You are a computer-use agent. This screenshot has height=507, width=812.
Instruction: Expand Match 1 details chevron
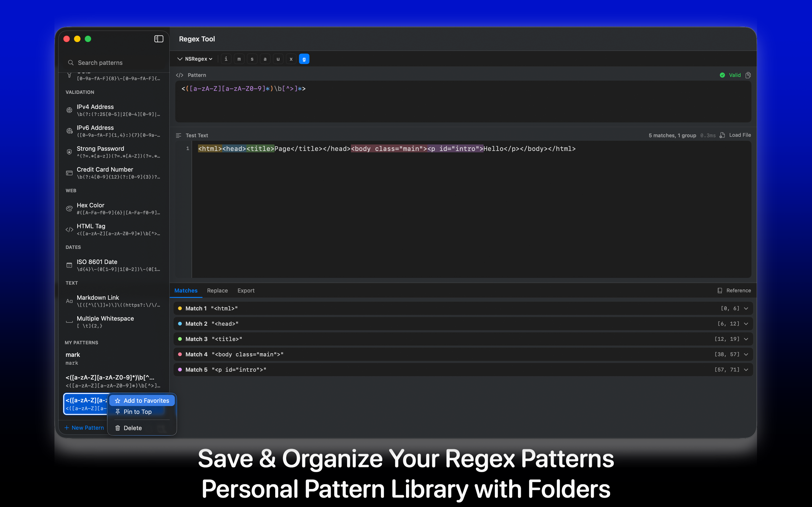pyautogui.click(x=746, y=308)
